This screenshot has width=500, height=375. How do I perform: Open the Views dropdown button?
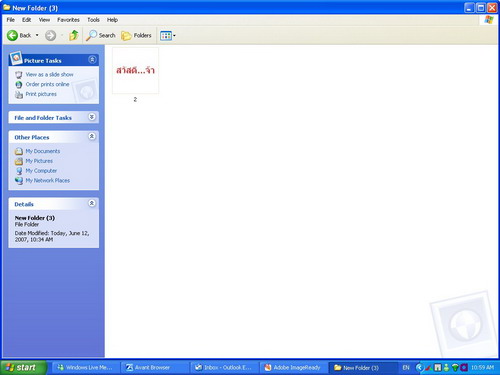(168, 35)
